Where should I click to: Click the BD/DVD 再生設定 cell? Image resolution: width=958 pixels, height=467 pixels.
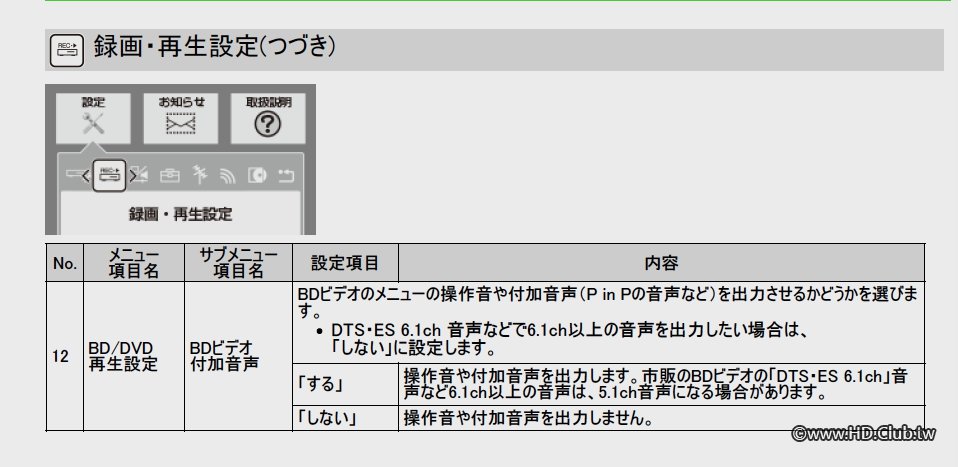click(134, 356)
